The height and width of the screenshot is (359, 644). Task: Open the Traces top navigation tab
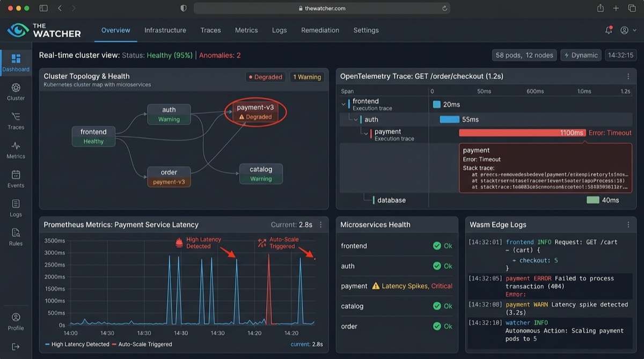pos(210,30)
